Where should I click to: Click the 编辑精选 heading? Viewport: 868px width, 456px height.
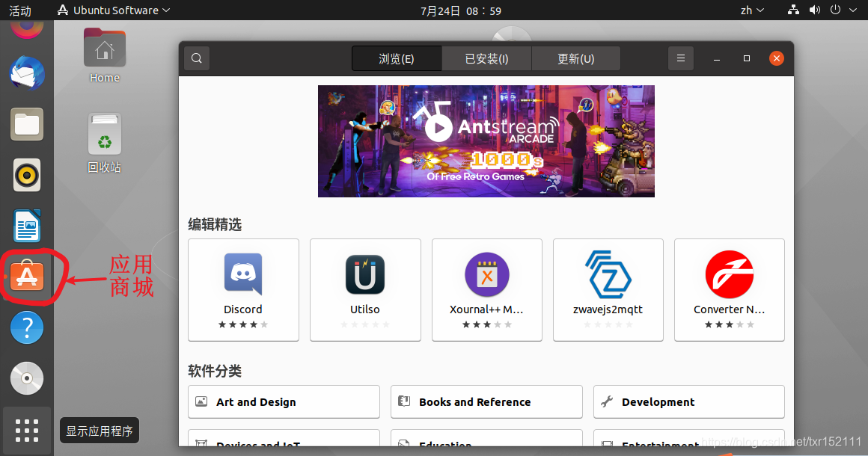coord(215,224)
